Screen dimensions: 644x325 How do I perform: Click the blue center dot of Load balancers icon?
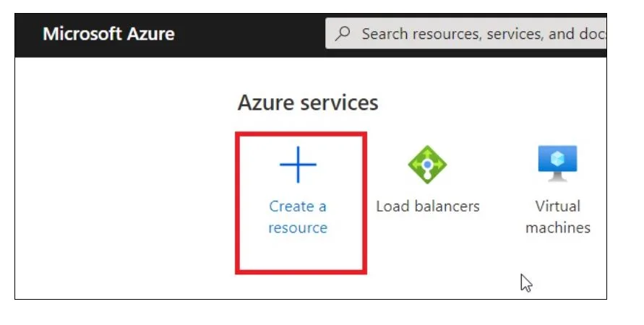point(427,165)
